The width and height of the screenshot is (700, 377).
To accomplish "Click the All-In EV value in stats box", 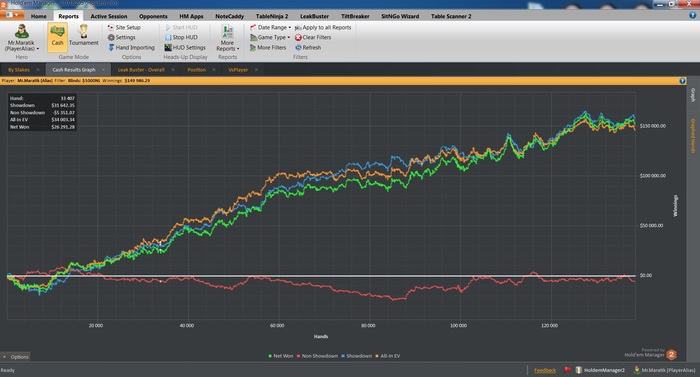I will pyautogui.click(x=63, y=120).
